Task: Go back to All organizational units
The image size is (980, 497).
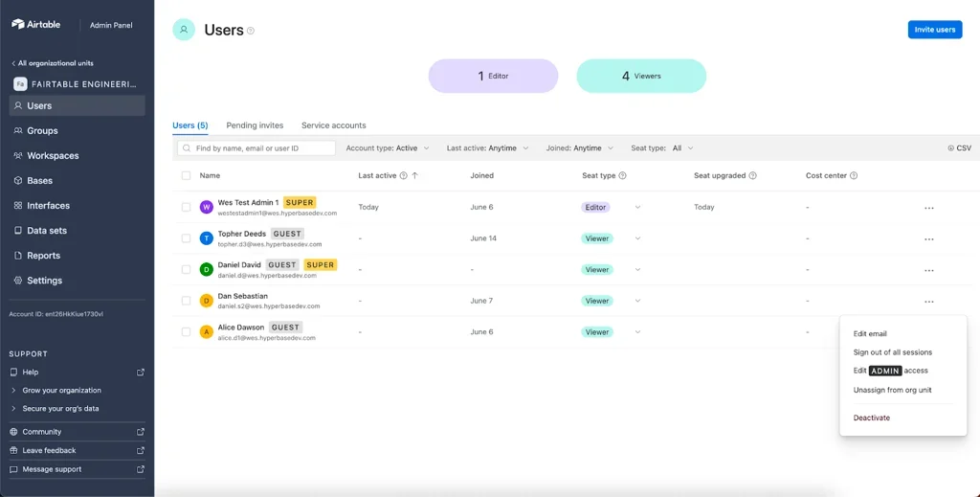Action: tap(53, 63)
